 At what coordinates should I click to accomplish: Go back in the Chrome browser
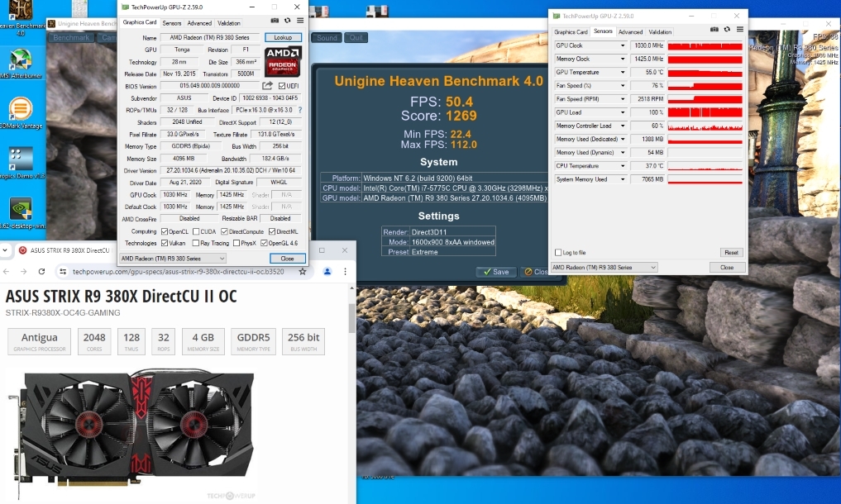7,272
